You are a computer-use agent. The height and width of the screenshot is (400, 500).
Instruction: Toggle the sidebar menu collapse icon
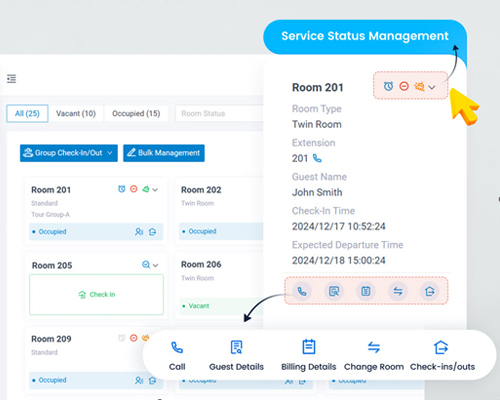(x=11, y=79)
